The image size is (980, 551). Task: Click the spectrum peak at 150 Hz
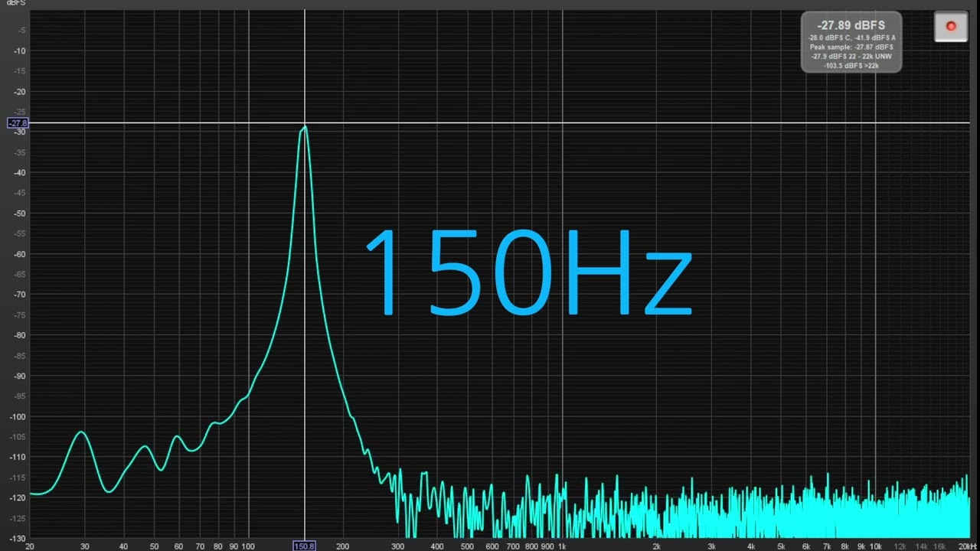305,127
